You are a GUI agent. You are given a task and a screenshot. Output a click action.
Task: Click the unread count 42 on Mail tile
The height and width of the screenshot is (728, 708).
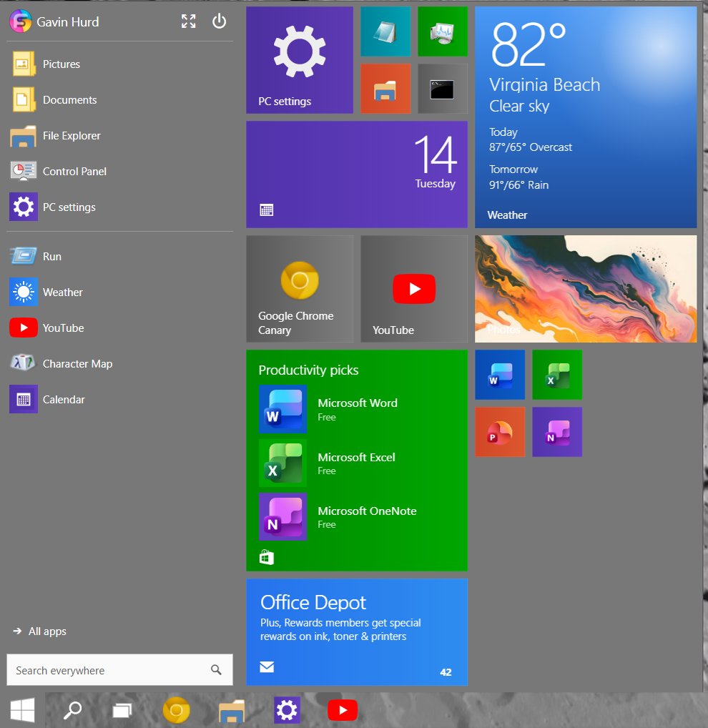pyautogui.click(x=446, y=672)
